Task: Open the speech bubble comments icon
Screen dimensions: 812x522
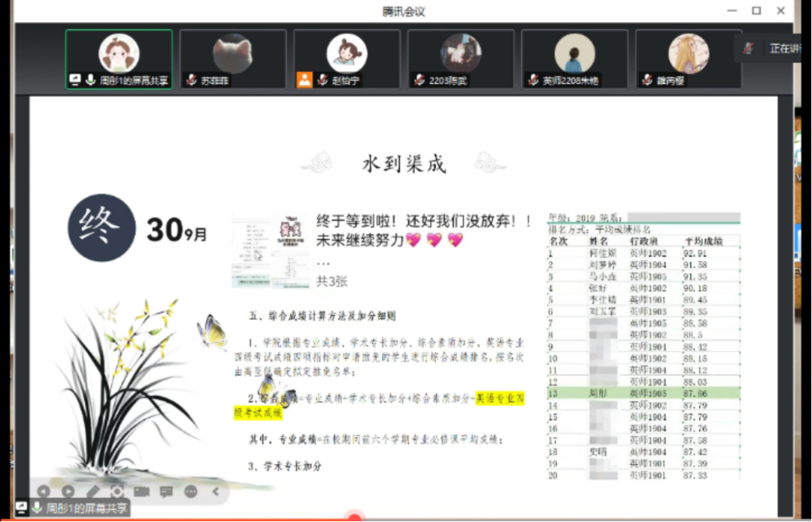Action: click(x=166, y=491)
